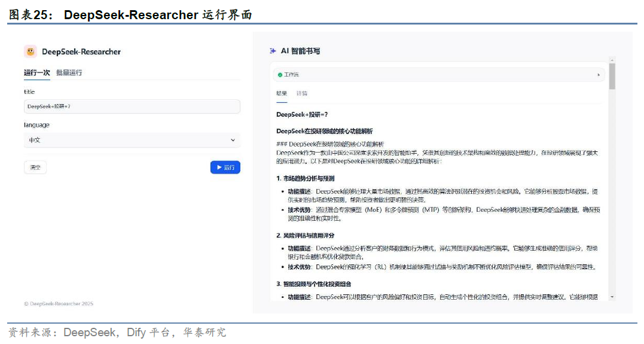This screenshot has width=644, height=344.
Task: Click the DeepSeek-Researcher app title
Action: (x=81, y=52)
